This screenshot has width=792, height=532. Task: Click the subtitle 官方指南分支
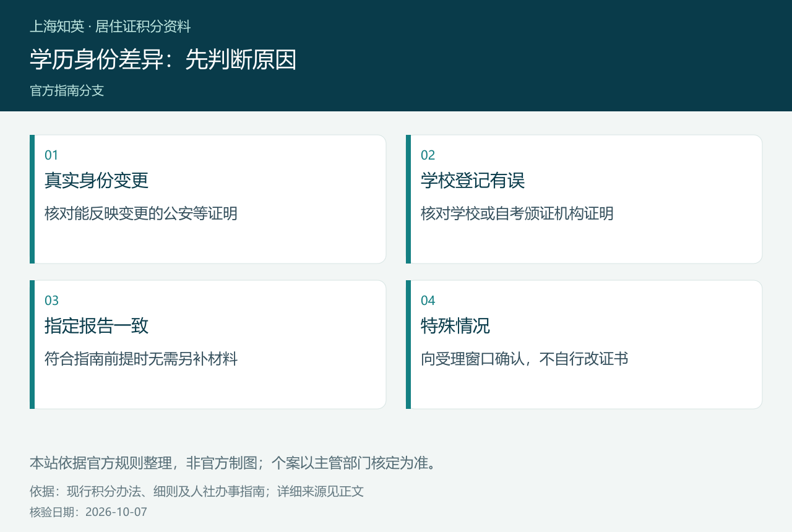[x=67, y=91]
